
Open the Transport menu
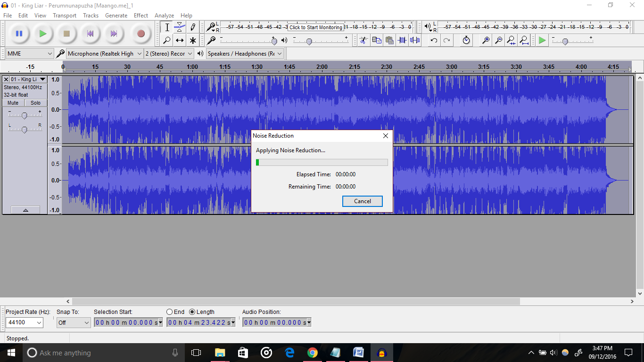click(65, 16)
